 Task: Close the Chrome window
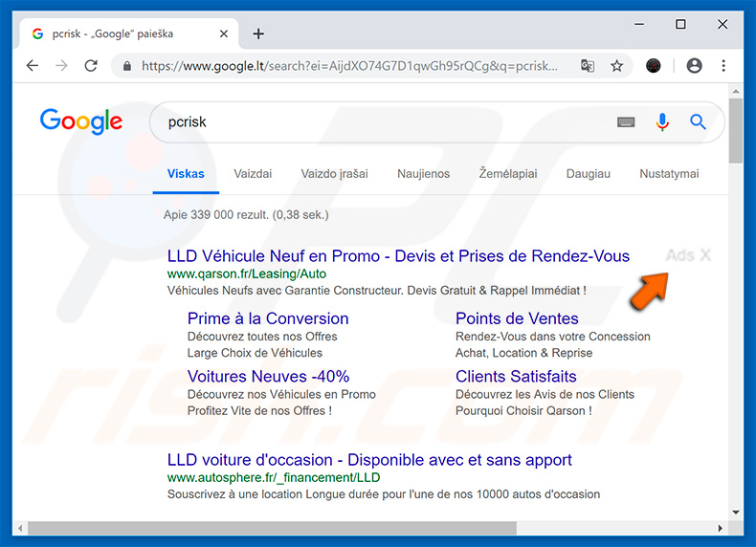click(x=723, y=24)
